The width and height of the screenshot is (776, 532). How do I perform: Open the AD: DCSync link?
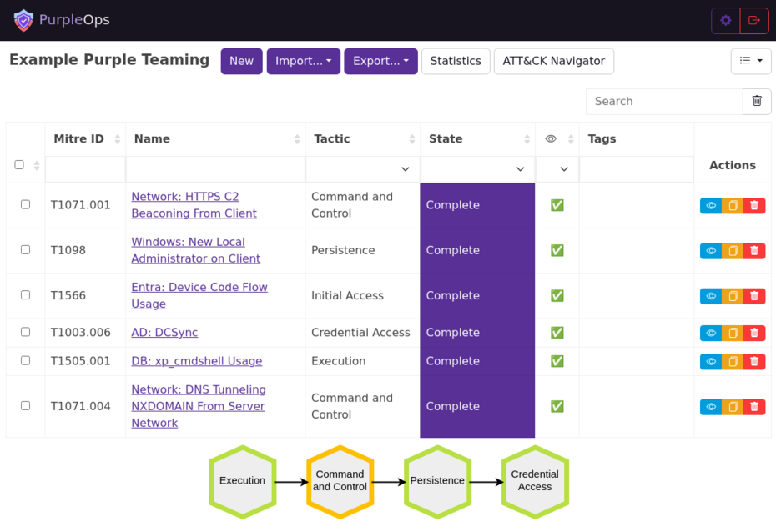(x=164, y=333)
